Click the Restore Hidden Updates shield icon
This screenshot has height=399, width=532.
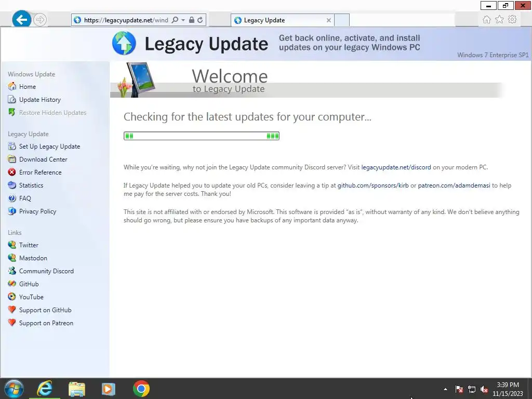point(12,112)
